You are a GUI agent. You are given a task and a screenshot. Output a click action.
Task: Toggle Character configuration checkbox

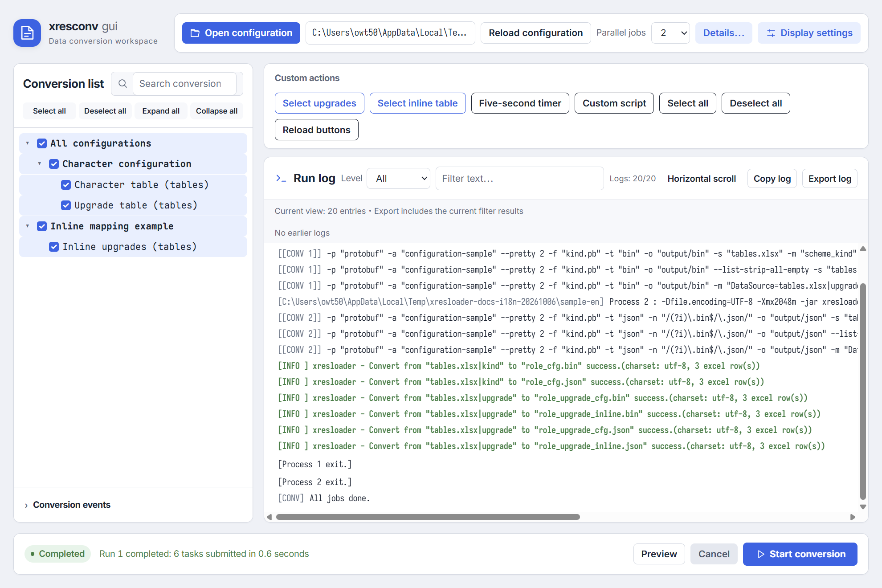point(54,164)
